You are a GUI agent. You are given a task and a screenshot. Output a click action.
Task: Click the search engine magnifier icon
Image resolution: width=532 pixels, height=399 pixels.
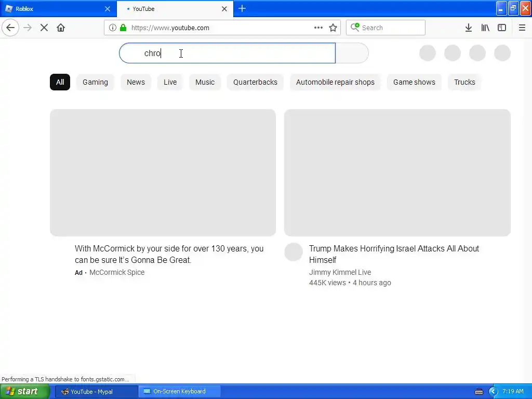(x=355, y=27)
